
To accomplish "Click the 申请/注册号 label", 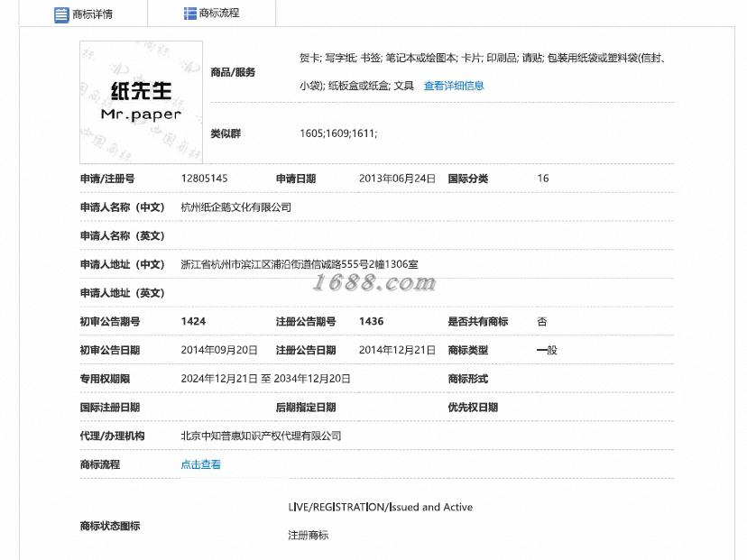I will pos(107,179).
